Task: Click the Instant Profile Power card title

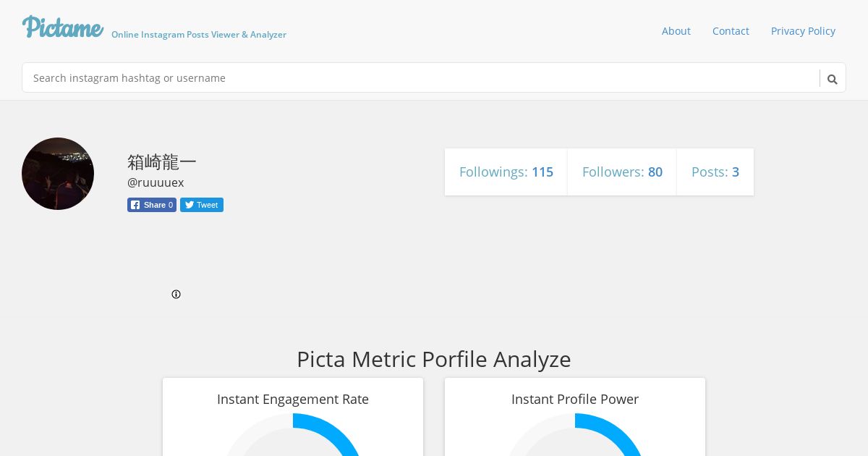Action: point(575,399)
